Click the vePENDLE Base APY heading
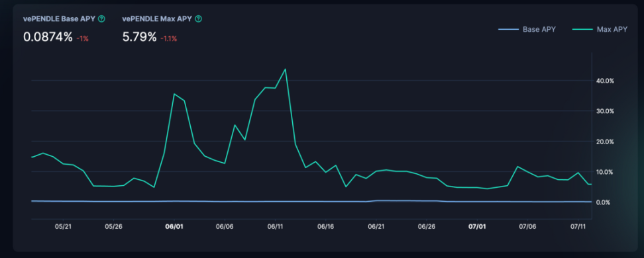The height and width of the screenshot is (258, 644). click(59, 19)
